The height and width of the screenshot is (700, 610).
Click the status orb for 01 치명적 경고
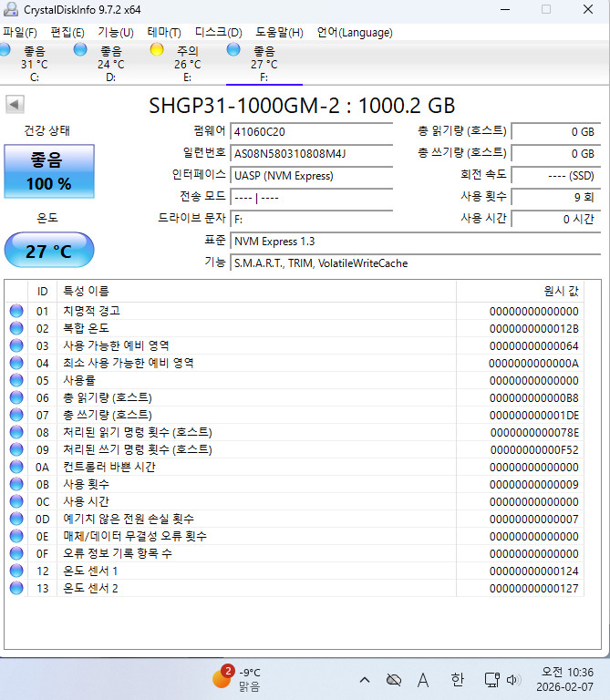pos(16,311)
